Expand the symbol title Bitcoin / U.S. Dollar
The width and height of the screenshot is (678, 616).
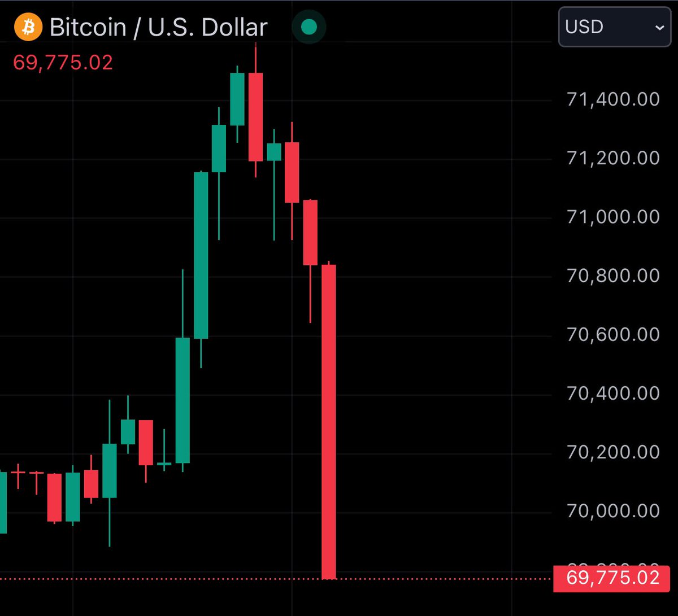click(158, 26)
